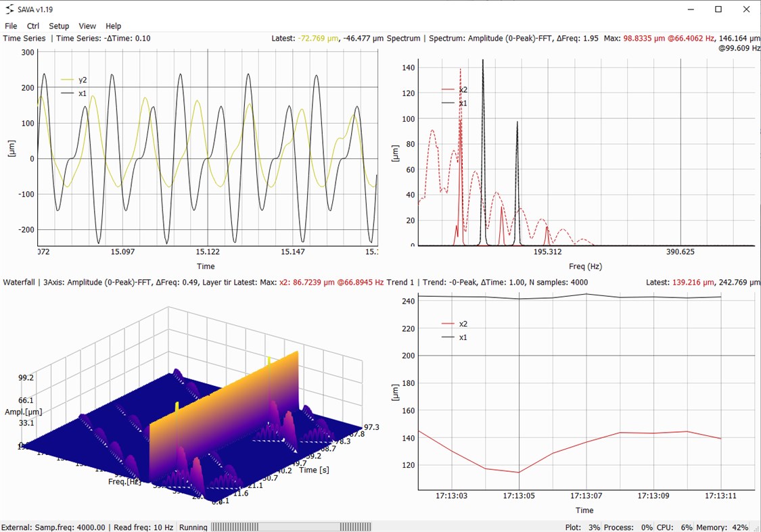
Task: Click the x2 legend entry in Trend plot
Action: tap(455, 324)
